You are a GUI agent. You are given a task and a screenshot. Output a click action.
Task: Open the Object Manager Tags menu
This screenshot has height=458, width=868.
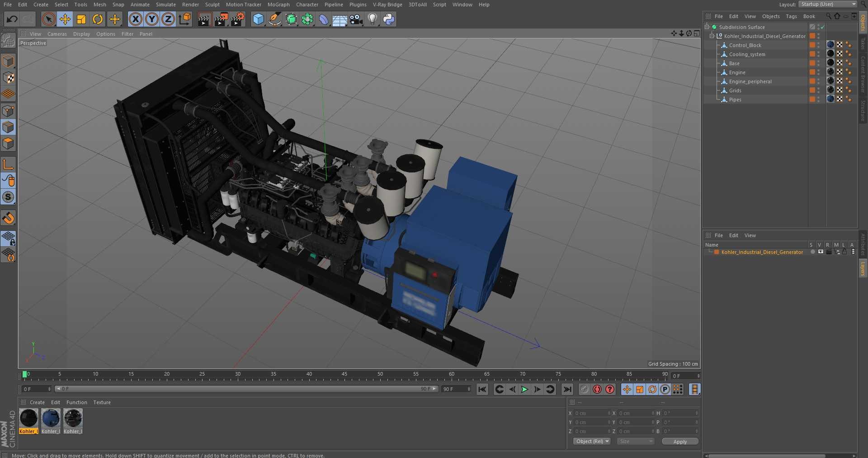[x=791, y=16]
